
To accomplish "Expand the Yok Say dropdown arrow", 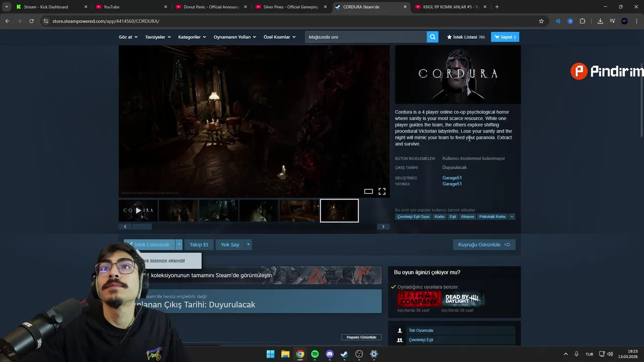I will click(248, 244).
